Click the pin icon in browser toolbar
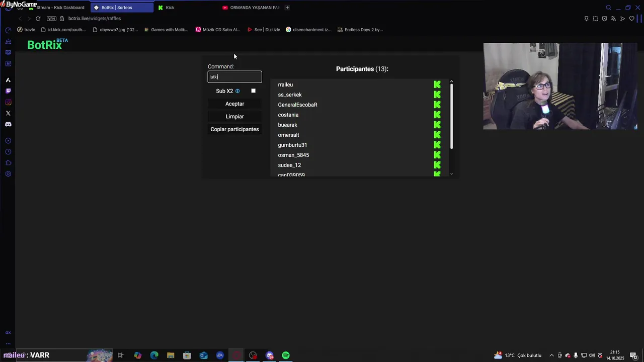Image resolution: width=644 pixels, height=362 pixels. (586, 19)
